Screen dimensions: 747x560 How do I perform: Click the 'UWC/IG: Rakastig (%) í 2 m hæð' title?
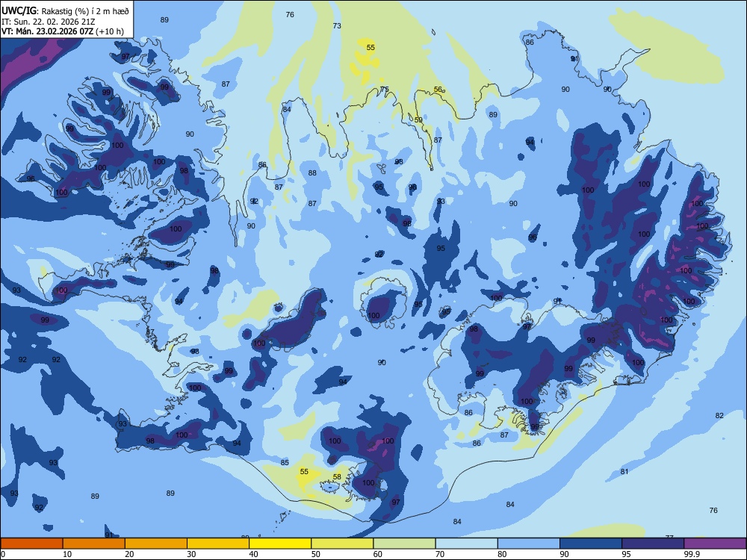pos(65,10)
